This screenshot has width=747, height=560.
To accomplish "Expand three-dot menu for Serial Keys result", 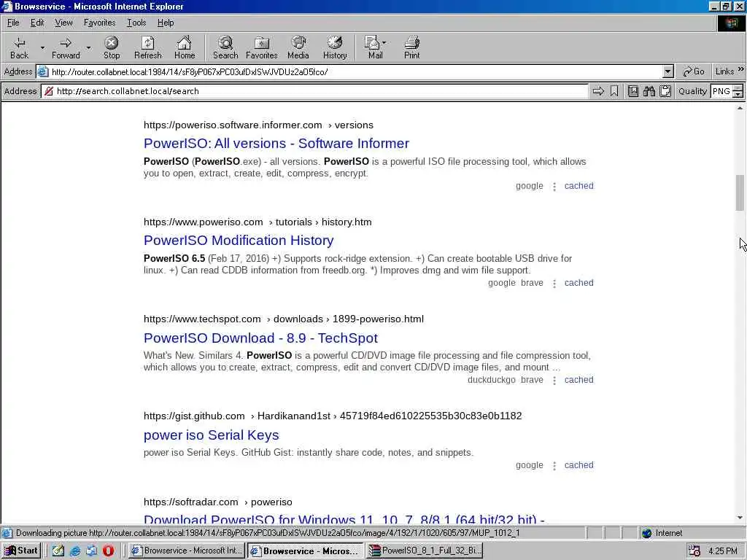I will (554, 466).
